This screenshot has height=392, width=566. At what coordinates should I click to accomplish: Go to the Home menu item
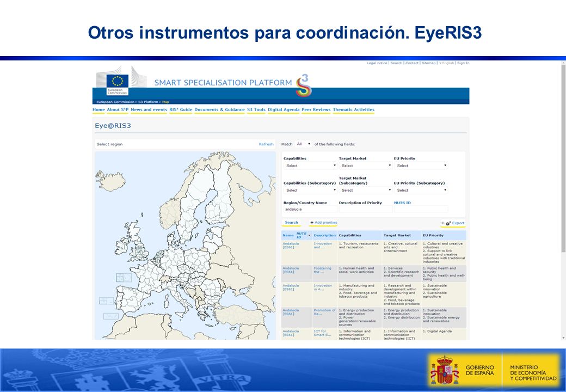tap(99, 110)
